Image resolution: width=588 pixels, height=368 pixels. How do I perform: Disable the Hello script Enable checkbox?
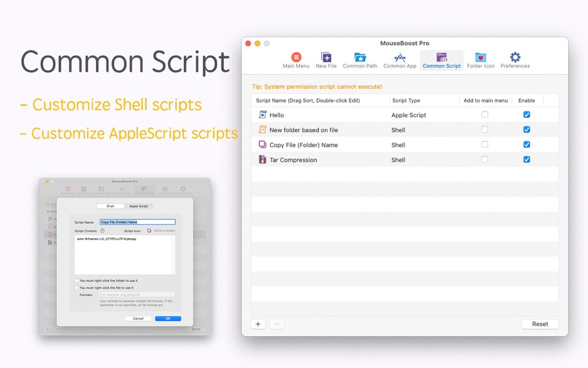527,115
